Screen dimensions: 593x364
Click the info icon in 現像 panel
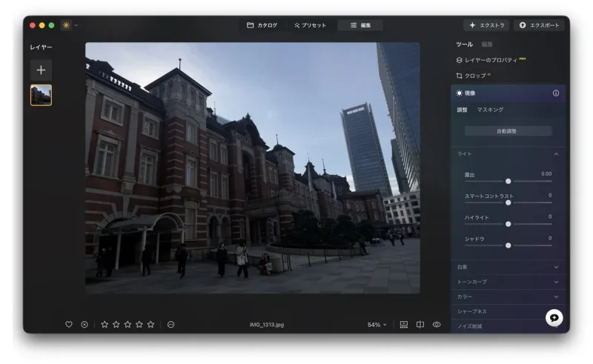(556, 93)
